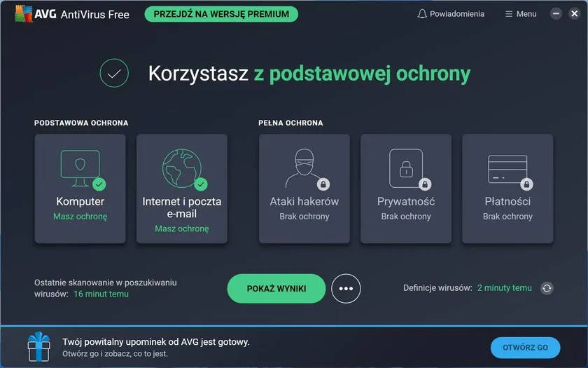
Task: Click the gift box icon
Action: coord(39,346)
